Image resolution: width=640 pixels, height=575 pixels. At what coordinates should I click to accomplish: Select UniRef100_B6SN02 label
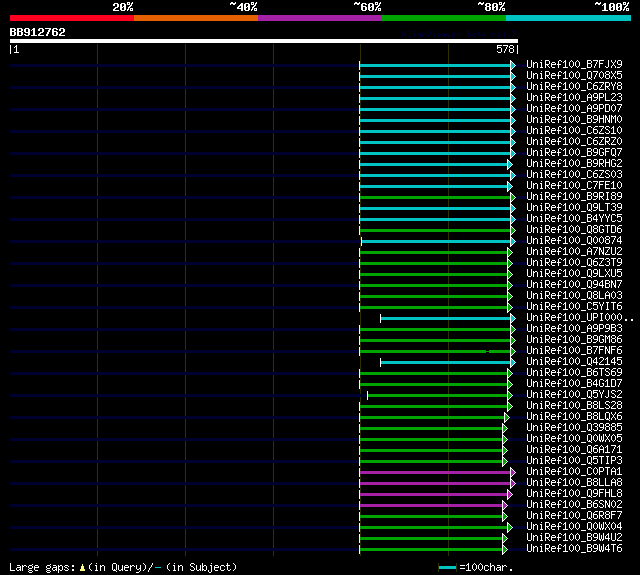pyautogui.click(x=574, y=505)
